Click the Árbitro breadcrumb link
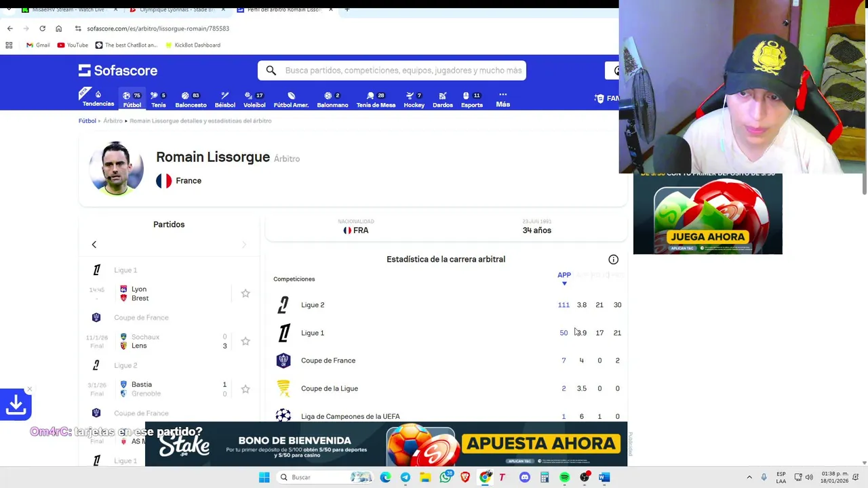 [113, 121]
